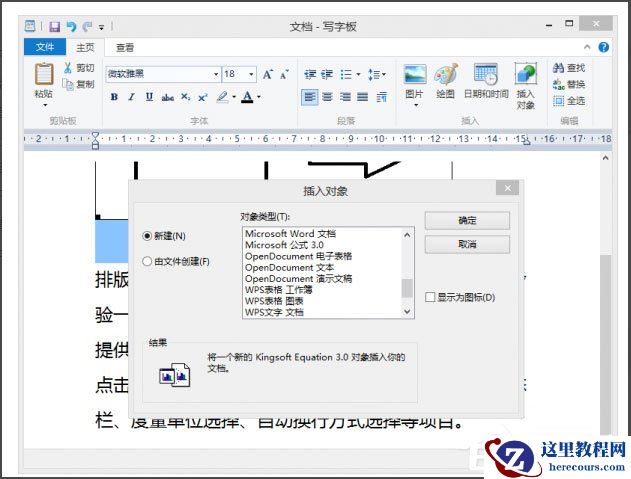
Task: Open the font size dropdown
Action: [251, 74]
